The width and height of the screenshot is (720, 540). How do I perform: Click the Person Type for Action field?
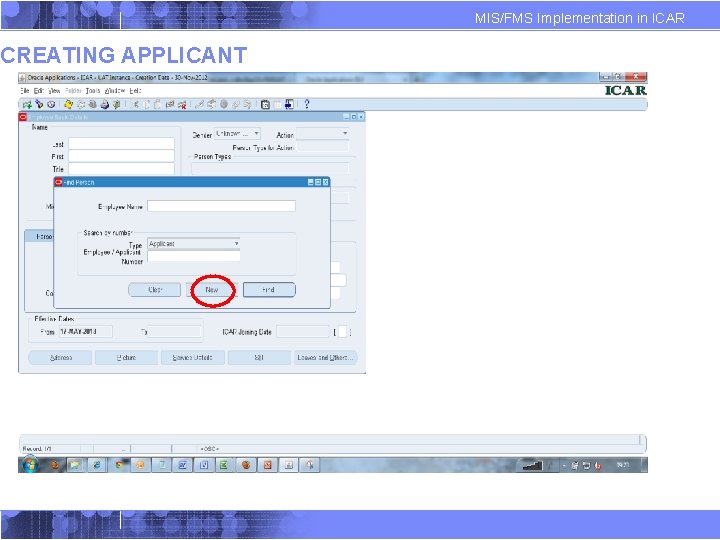pos(323,147)
